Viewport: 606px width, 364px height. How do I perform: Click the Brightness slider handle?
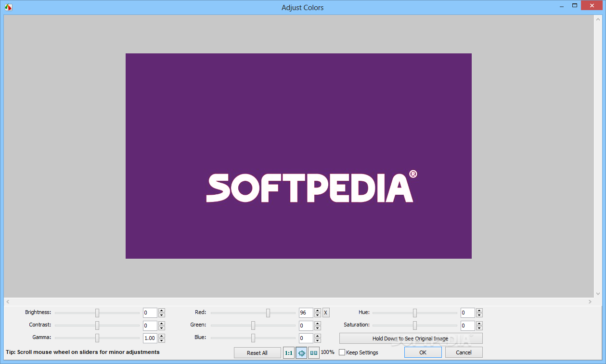point(97,313)
